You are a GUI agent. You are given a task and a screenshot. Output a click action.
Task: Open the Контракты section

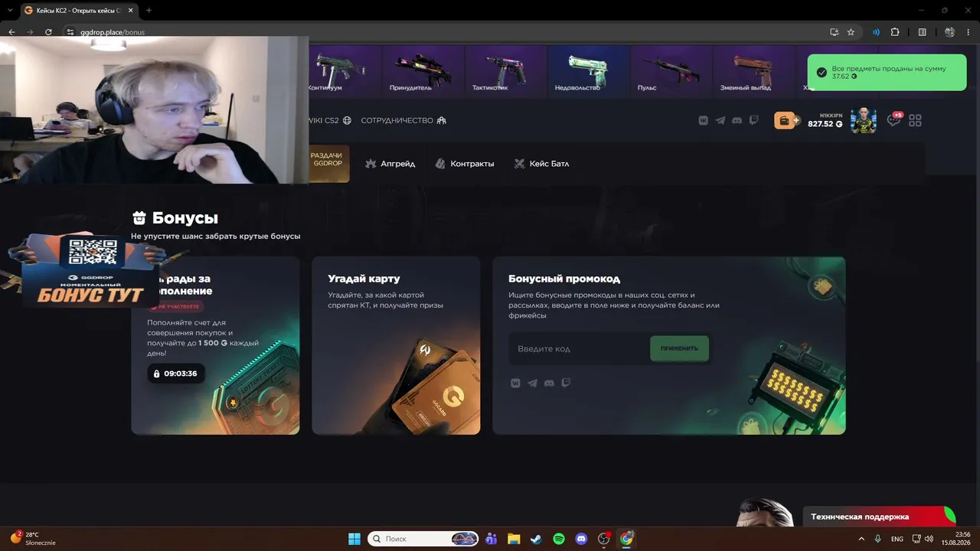(465, 164)
